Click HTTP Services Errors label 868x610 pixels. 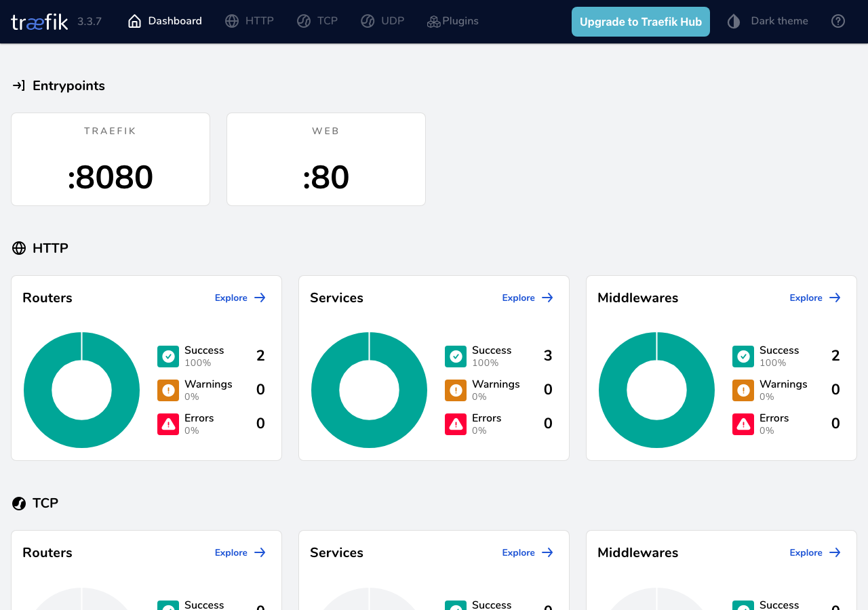coord(487,418)
